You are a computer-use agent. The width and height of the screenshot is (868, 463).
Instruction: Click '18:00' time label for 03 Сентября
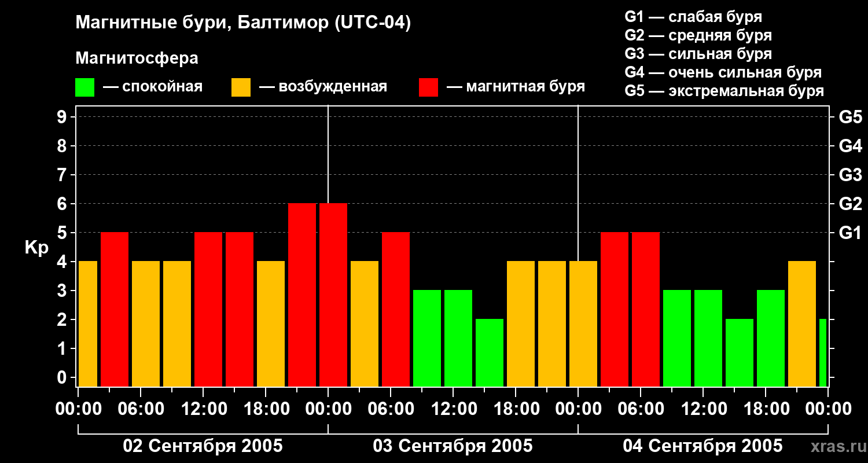pos(516,409)
